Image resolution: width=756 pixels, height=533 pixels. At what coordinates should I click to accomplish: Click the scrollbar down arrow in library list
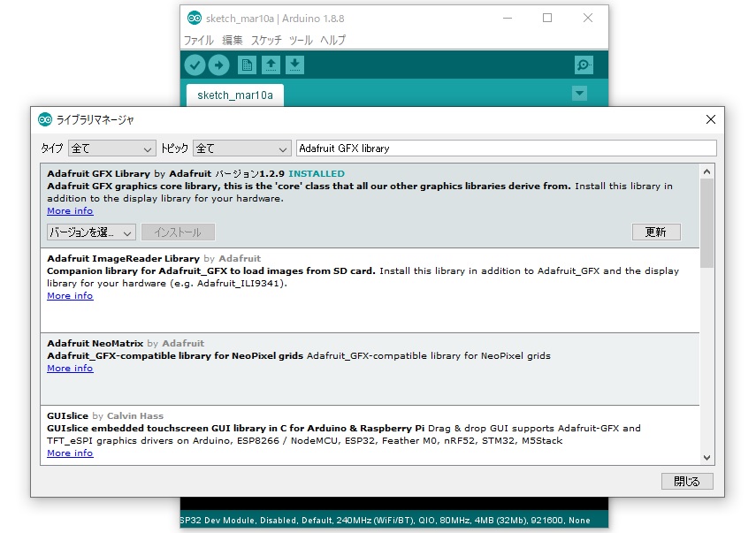(706, 457)
